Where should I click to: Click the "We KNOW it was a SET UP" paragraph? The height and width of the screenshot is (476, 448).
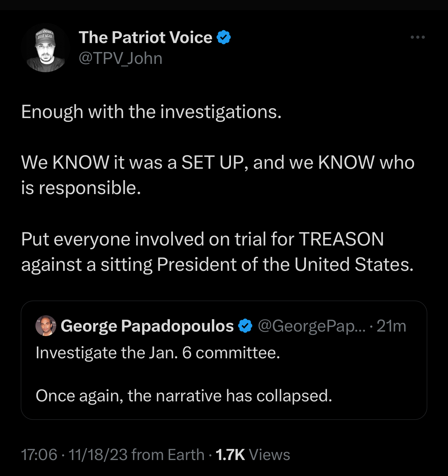(x=217, y=175)
